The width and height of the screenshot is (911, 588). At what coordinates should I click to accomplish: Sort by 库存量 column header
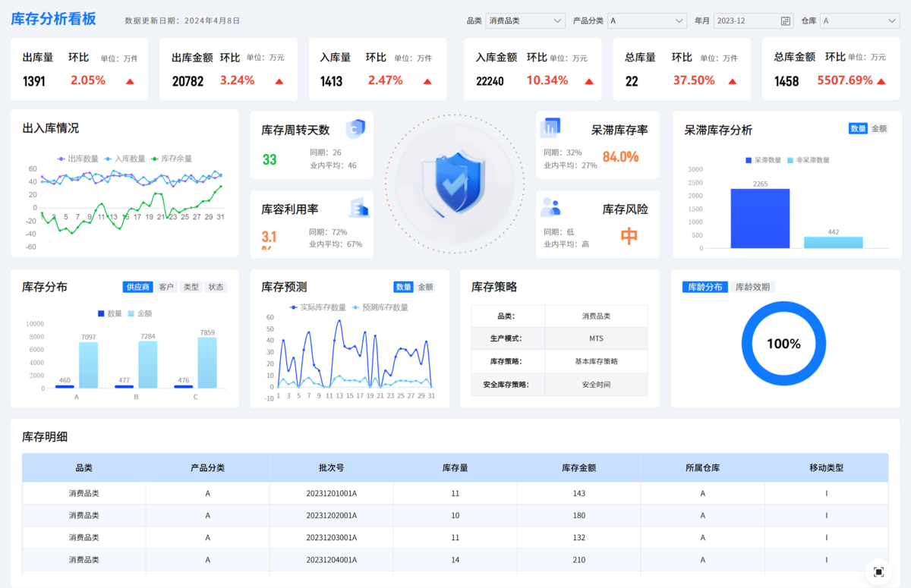(x=455, y=468)
